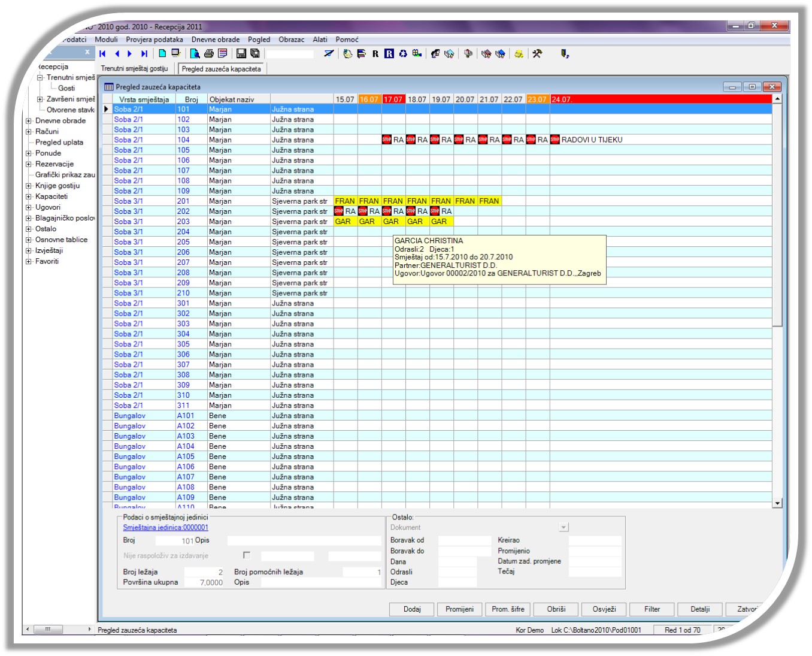Click the grid's vertical scrollbar down arrow
The height and width of the screenshot is (656, 812).
point(777,503)
